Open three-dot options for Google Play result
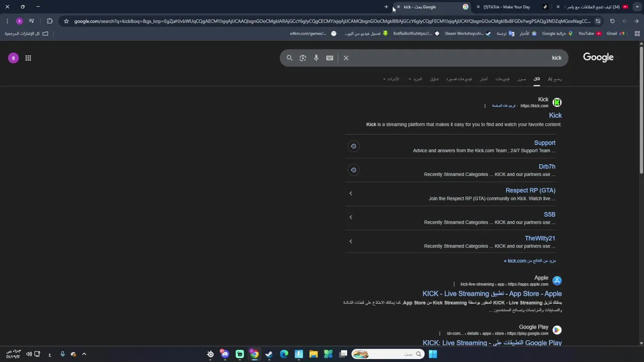 coord(440,333)
